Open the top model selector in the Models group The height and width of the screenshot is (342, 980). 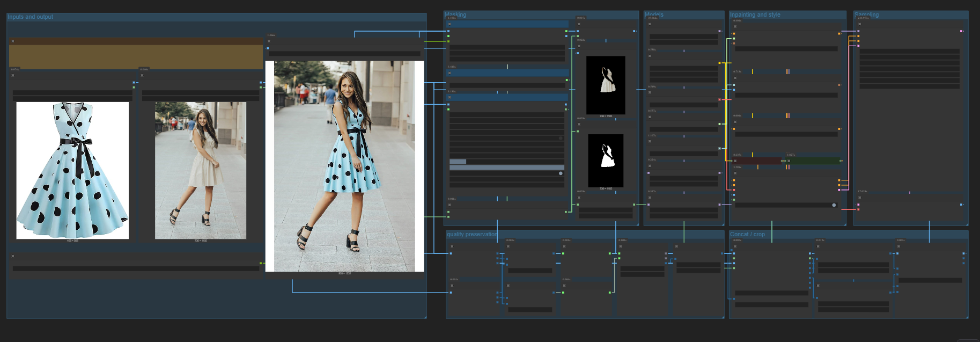(x=683, y=37)
